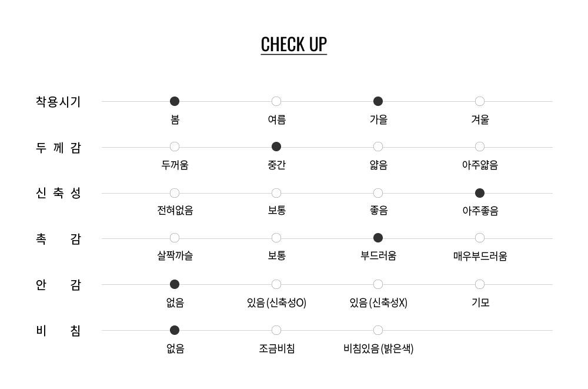Choose 아주좋음 stretch filled dot
Image resolution: width=588 pixels, height=389 pixels.
click(480, 193)
